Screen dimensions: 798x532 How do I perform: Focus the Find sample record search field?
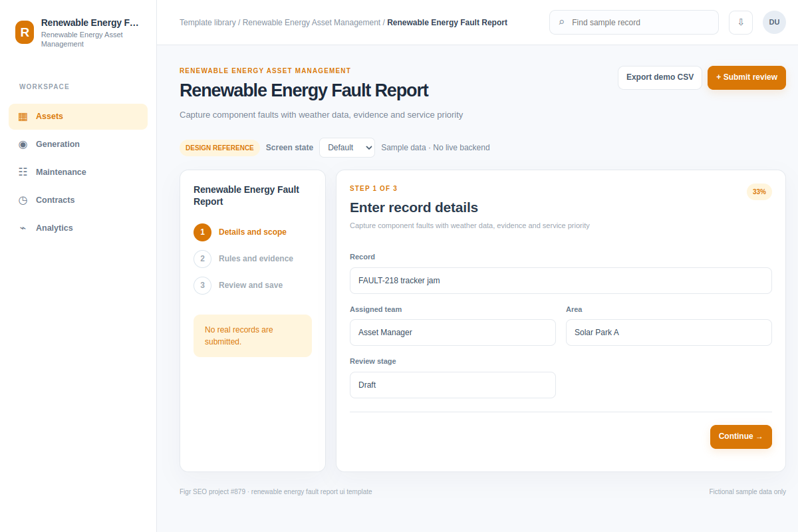(x=634, y=22)
